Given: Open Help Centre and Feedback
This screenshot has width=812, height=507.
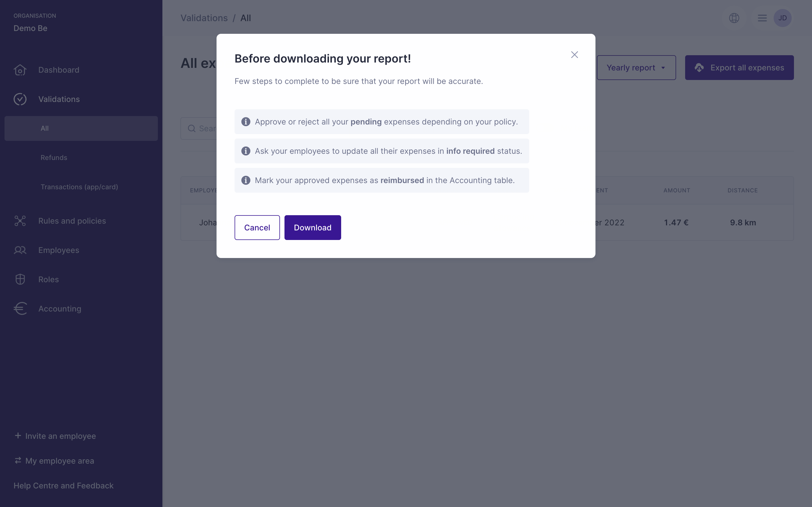Looking at the screenshot, I should point(63,486).
